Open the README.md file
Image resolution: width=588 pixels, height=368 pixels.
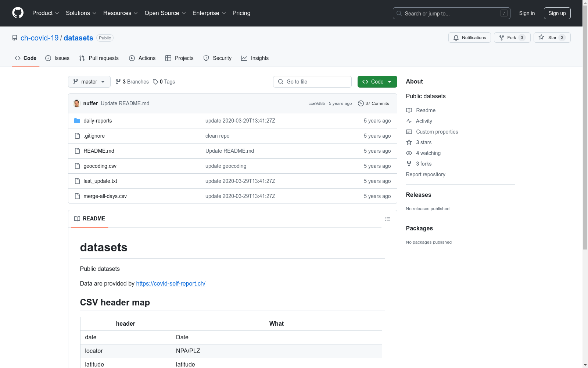click(x=99, y=151)
